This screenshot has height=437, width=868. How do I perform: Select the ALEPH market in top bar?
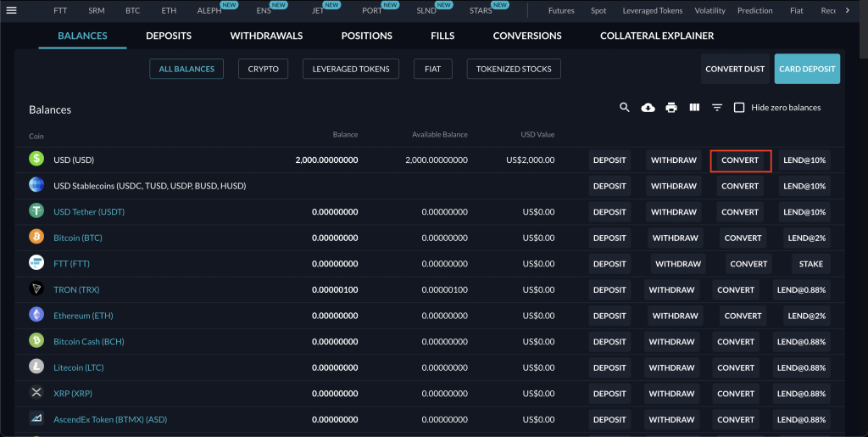tap(209, 10)
